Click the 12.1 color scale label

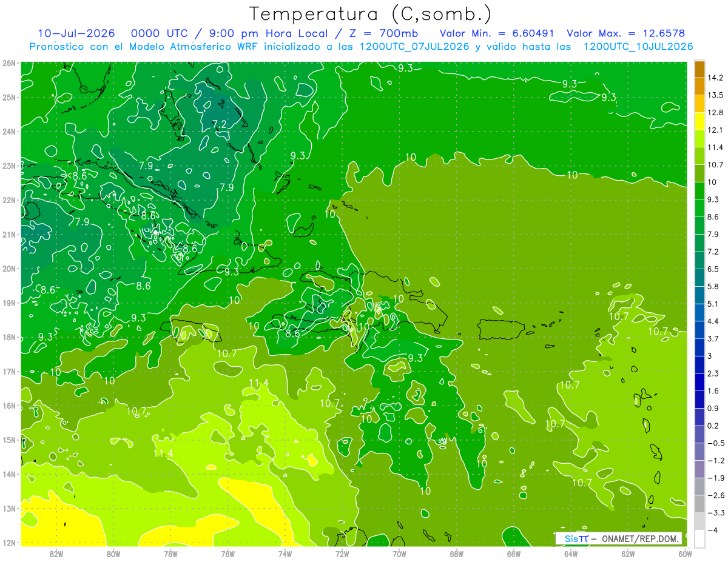[x=716, y=129]
